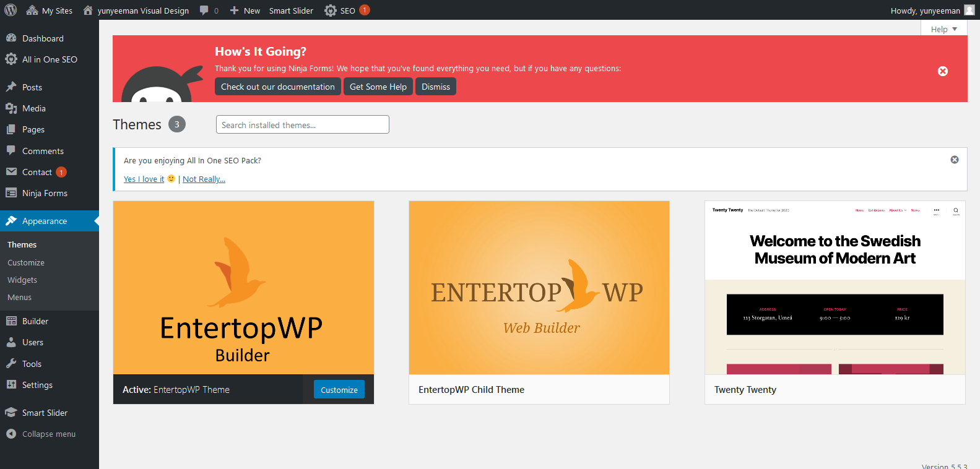Visit yunyeeman Visual Design site home
Viewport: 980px width, 469px height.
point(136,11)
